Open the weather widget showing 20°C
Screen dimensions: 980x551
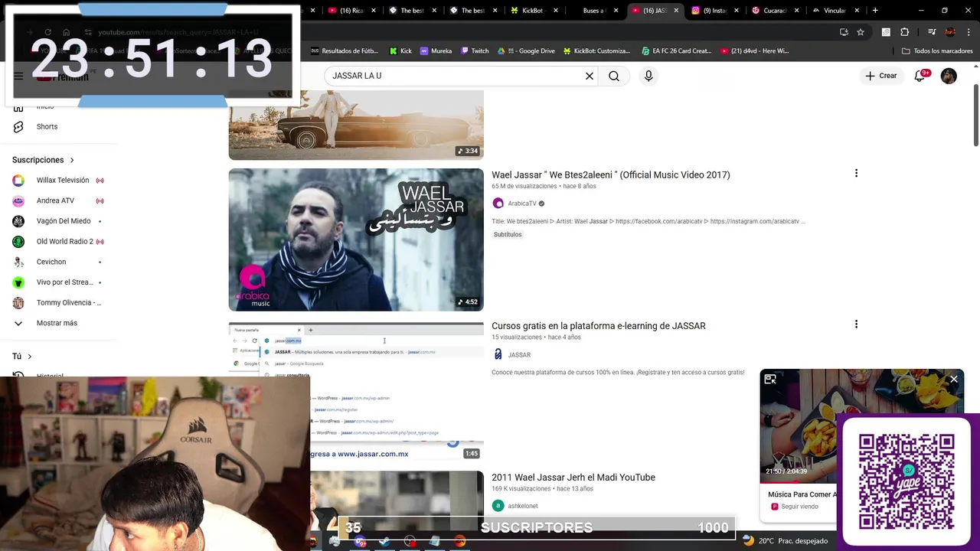click(785, 541)
